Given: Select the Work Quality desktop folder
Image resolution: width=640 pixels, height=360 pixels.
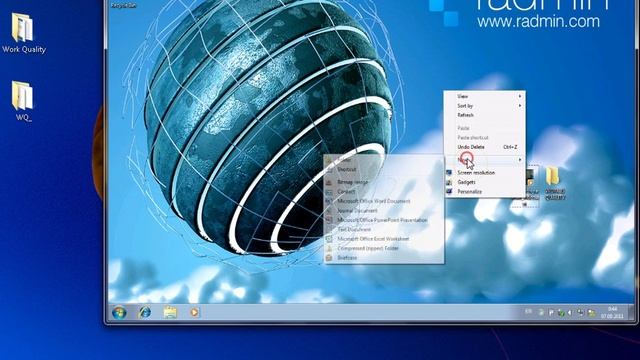Looking at the screenshot, I should (x=23, y=33).
